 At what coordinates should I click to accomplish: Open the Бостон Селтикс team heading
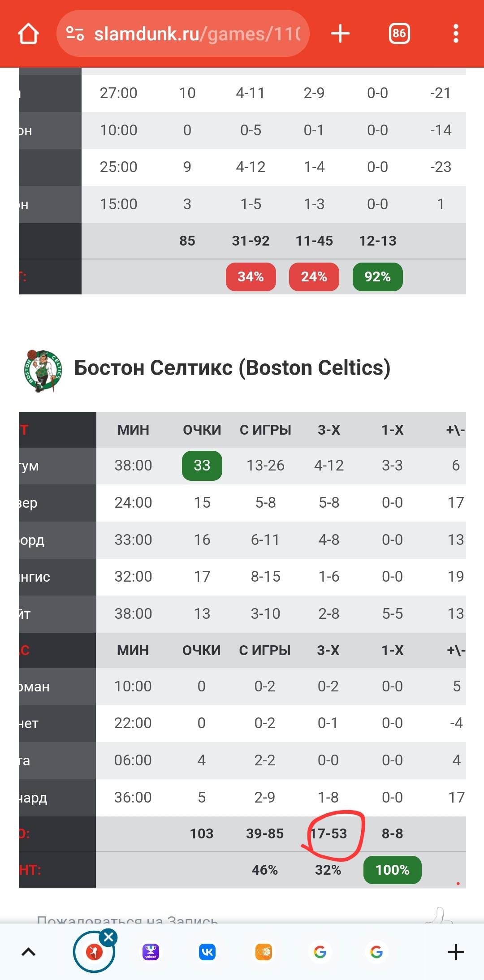232,368
